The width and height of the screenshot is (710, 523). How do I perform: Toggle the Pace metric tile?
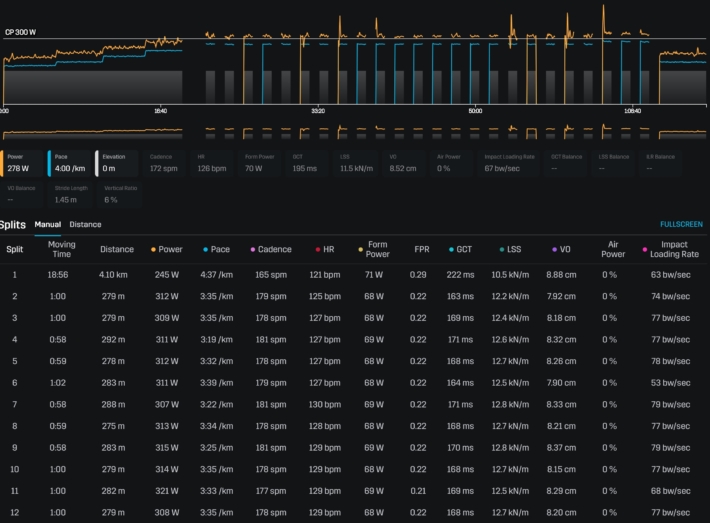pyautogui.click(x=71, y=163)
